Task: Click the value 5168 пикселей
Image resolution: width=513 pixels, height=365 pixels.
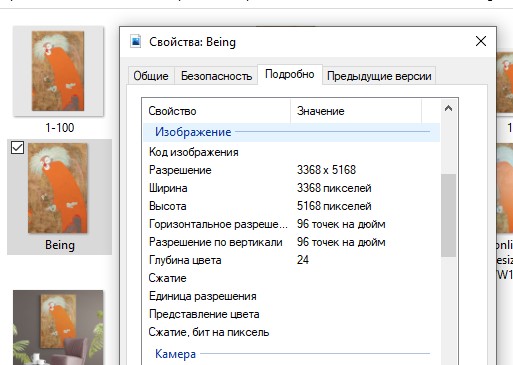Action: [334, 206]
